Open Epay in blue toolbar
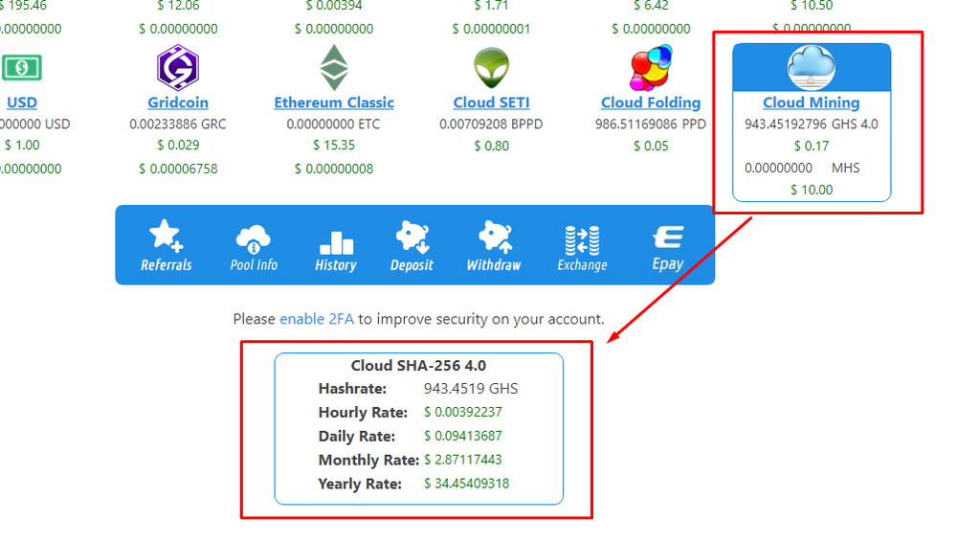 (x=668, y=248)
